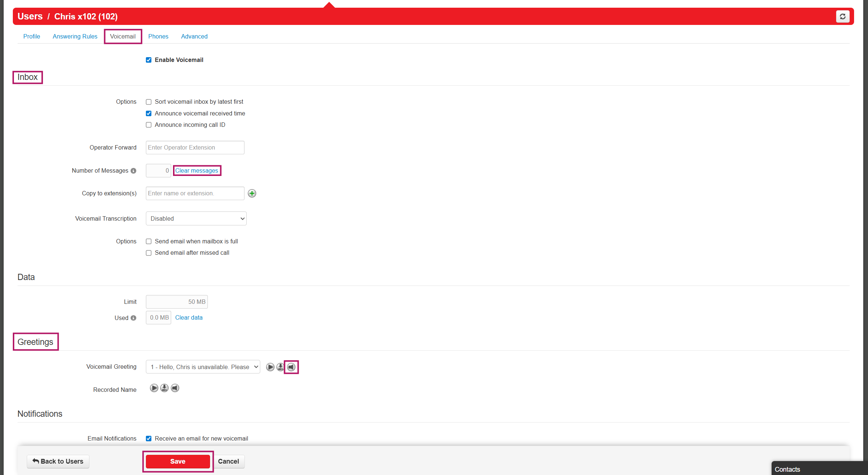Enable sorting voicemail inbox by latest first

click(148, 102)
